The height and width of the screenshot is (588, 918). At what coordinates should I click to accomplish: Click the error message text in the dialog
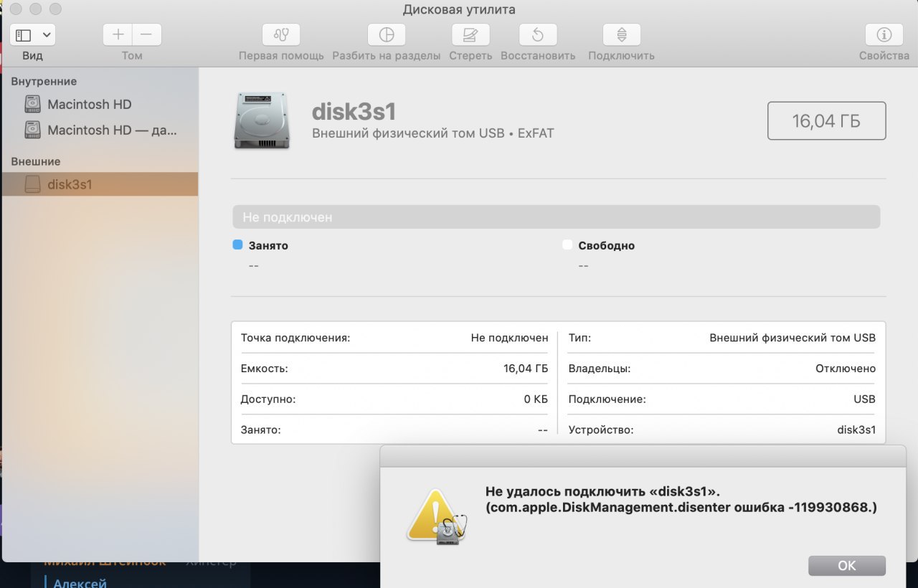(681, 499)
